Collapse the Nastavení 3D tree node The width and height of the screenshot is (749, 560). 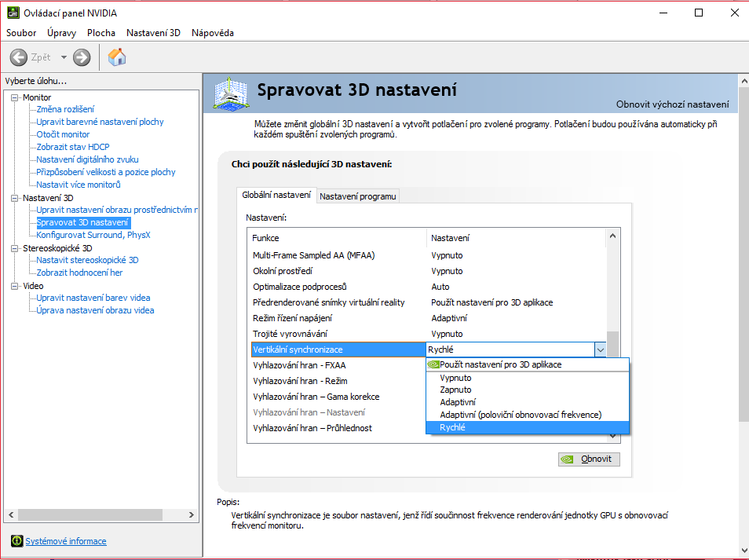(14, 198)
